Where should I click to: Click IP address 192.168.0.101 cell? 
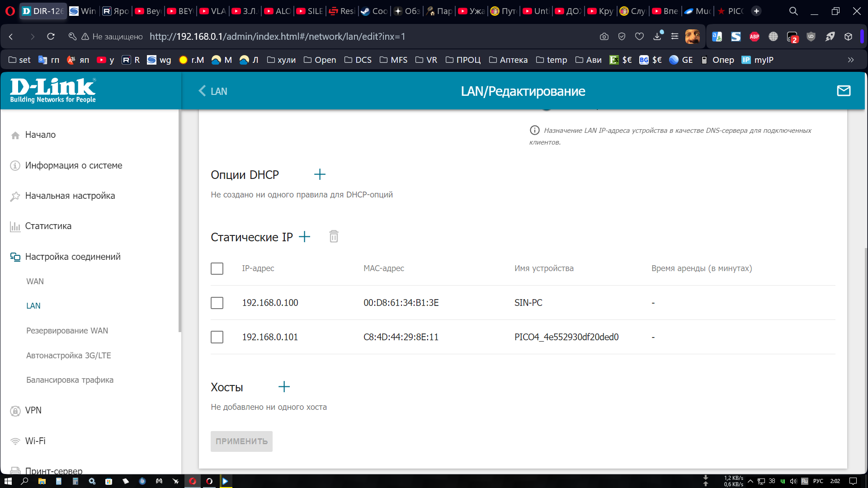[270, 337]
